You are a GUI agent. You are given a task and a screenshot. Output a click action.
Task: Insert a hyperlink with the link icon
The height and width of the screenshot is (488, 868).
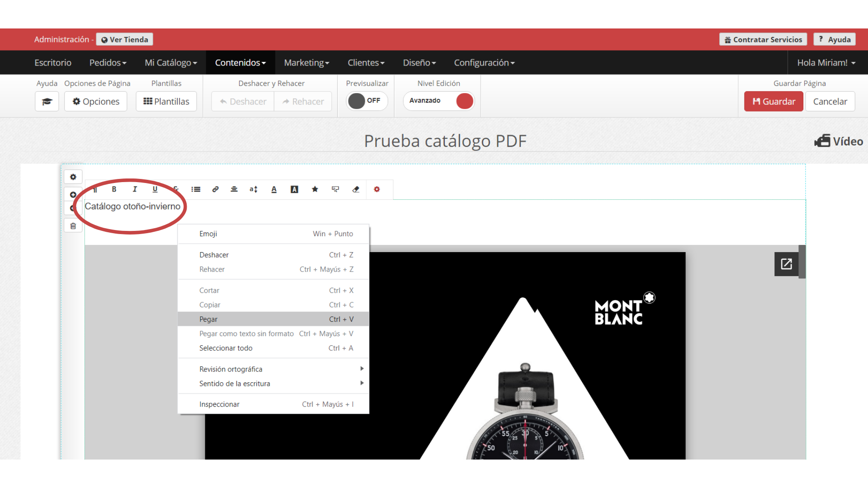tap(216, 189)
